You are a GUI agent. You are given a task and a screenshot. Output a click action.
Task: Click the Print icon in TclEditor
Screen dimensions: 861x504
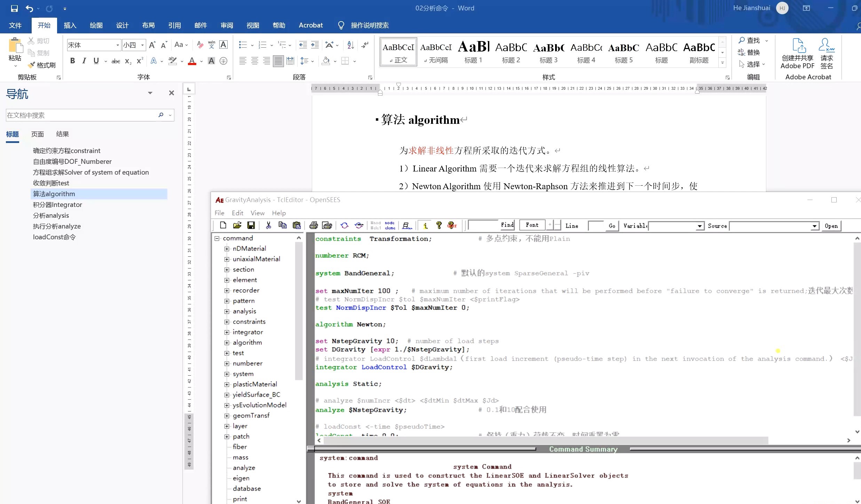click(x=314, y=225)
